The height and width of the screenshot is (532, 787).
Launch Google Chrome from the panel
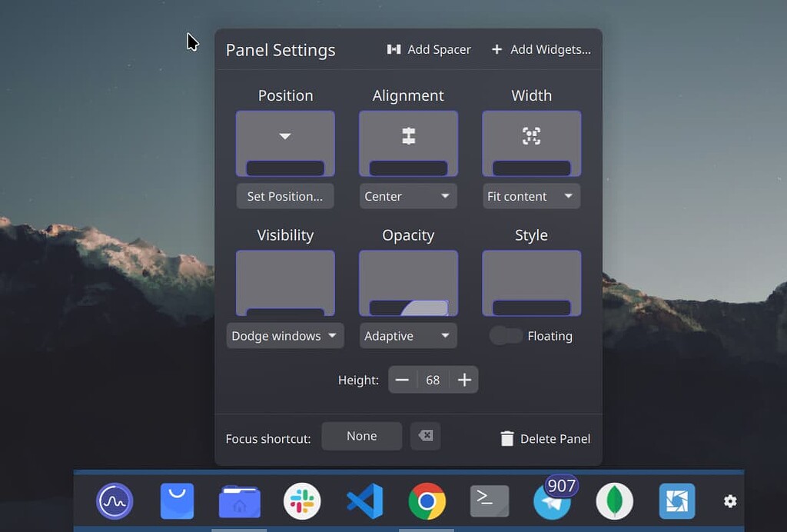coord(427,500)
